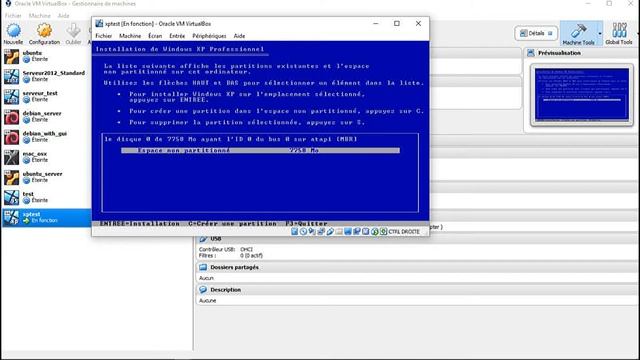Minimize the xptest VM window
The height and width of the screenshot is (360, 640).
point(376,24)
